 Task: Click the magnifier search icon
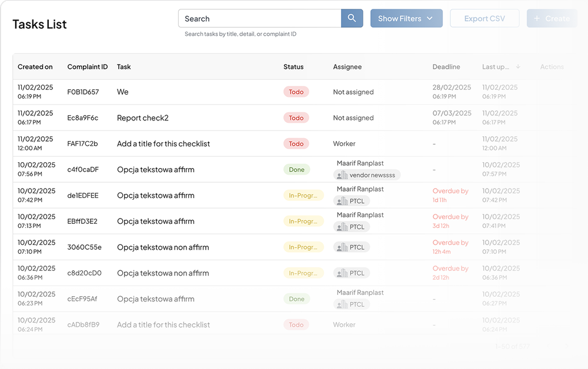[x=352, y=18]
